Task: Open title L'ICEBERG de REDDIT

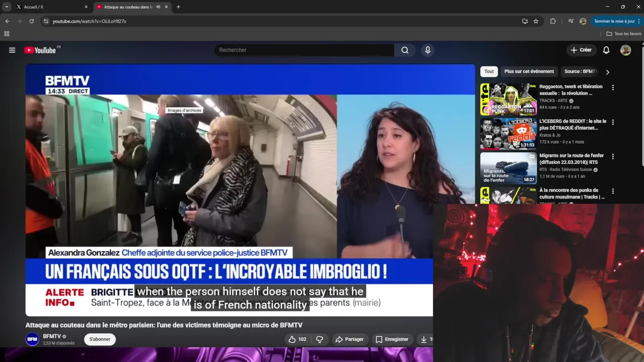Action: [x=573, y=125]
